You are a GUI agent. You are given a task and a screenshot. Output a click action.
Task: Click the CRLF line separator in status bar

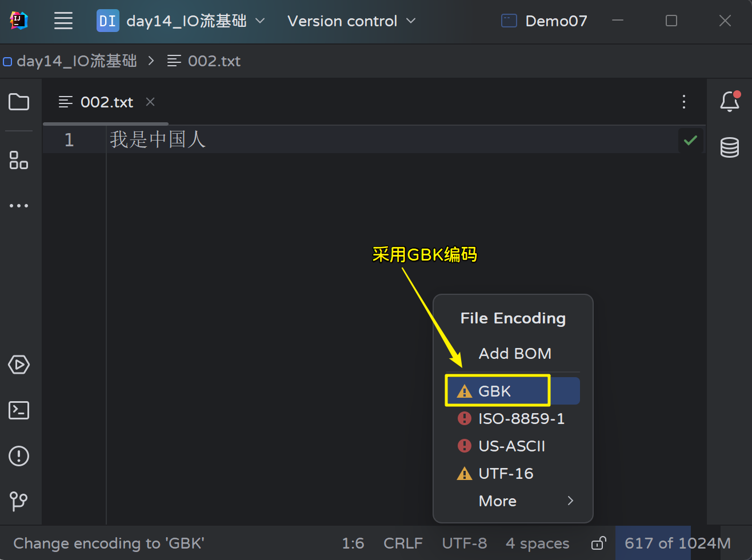[x=403, y=543]
